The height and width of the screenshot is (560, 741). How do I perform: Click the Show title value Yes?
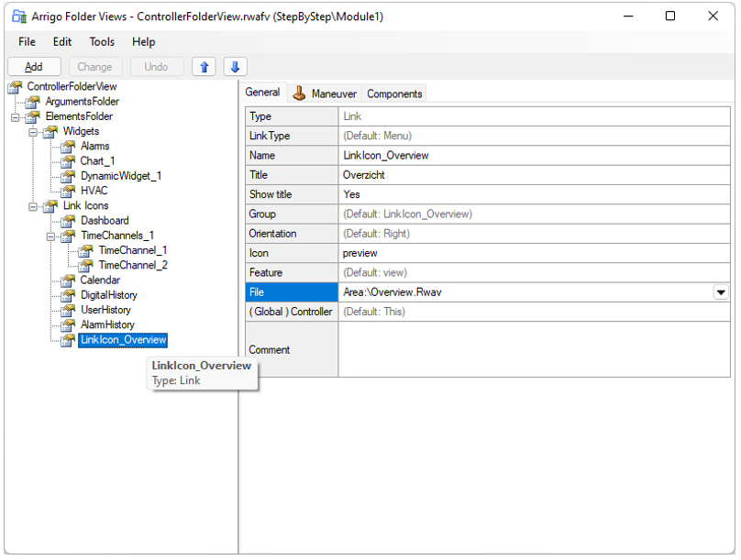[x=534, y=194]
